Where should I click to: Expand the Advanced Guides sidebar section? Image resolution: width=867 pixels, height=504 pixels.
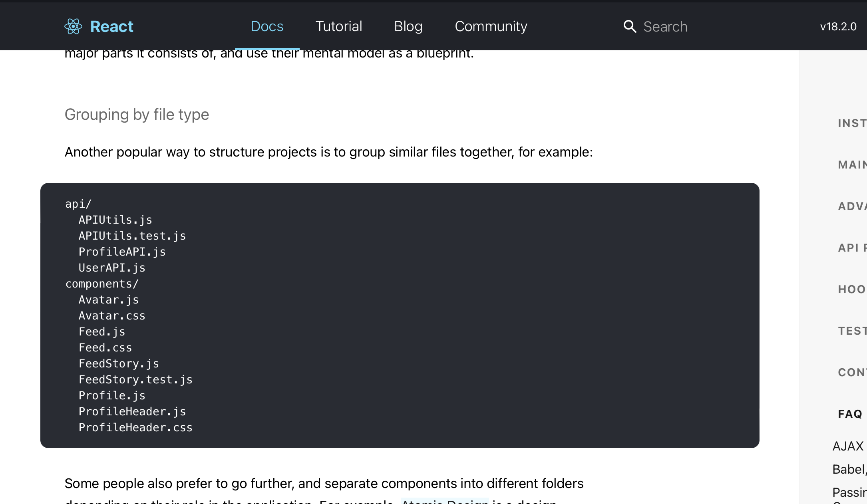click(852, 206)
